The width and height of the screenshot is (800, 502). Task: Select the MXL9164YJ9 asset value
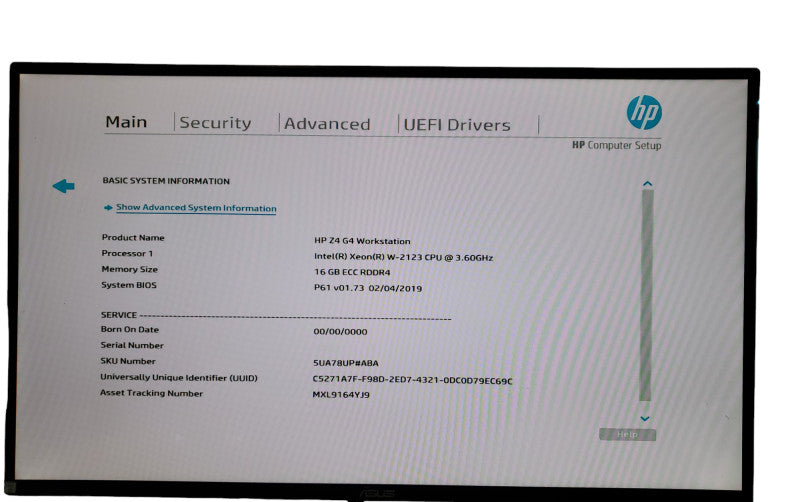click(341, 394)
